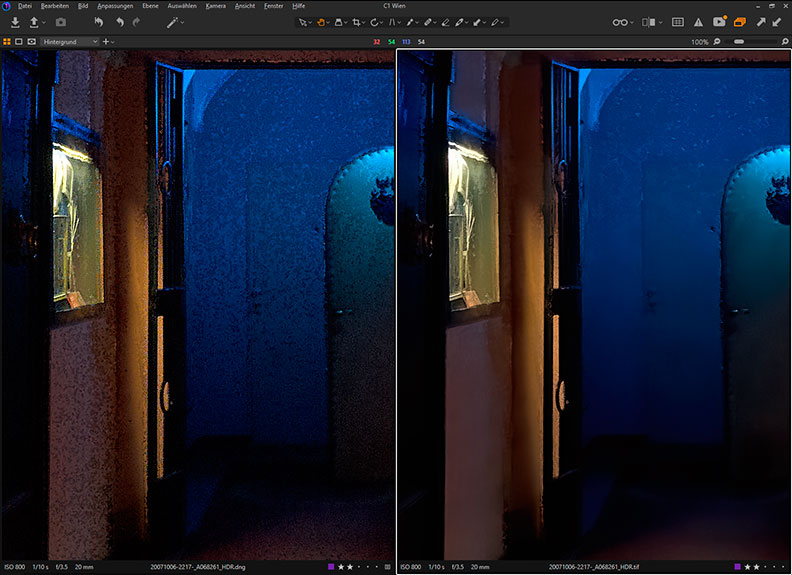Screen dimensions: 792x575
Task: Open the Bearbeiten menu
Action: point(55,6)
